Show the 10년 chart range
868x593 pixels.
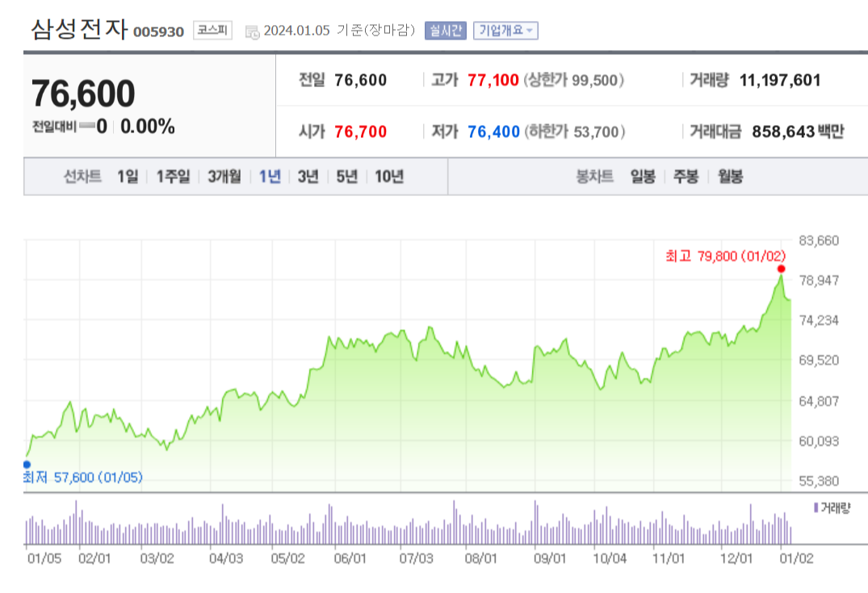tap(388, 177)
